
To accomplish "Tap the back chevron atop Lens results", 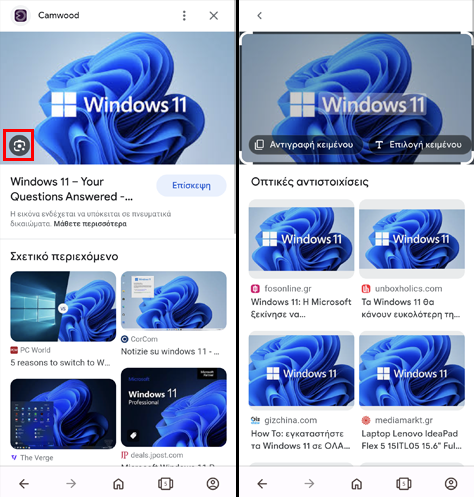I will coord(260,15).
